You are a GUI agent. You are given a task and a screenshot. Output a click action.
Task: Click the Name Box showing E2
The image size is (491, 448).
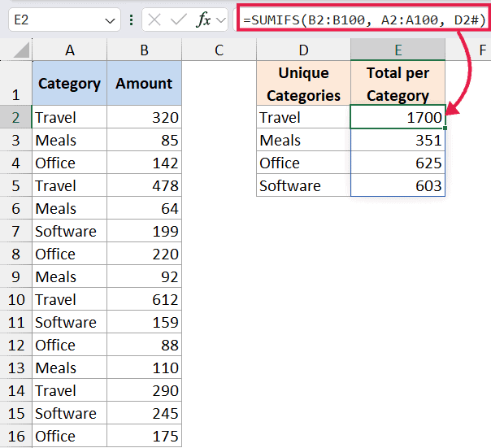(x=64, y=20)
